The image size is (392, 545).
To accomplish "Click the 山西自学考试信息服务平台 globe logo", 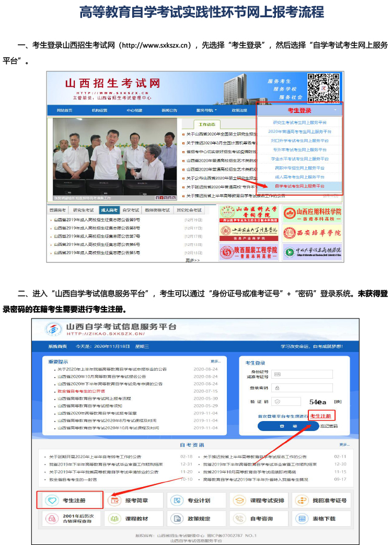I will pyautogui.click(x=53, y=329).
